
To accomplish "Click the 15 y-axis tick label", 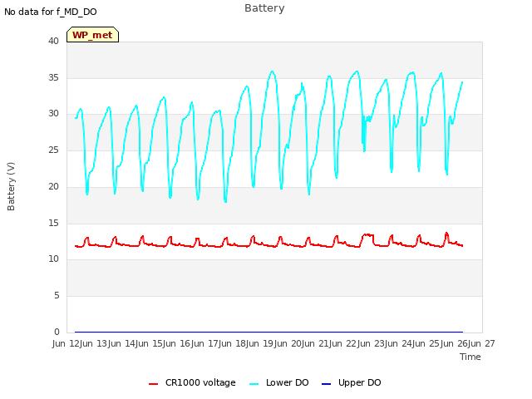I will point(53,224).
